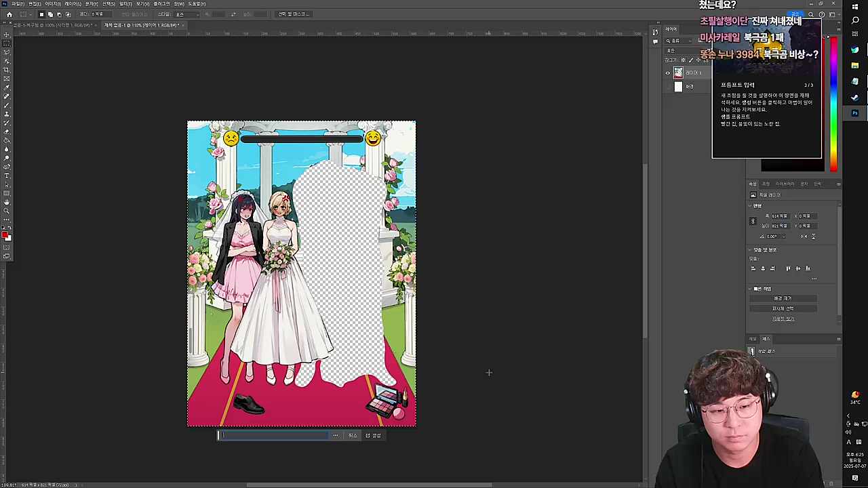Select the Pen tool

coord(7,166)
